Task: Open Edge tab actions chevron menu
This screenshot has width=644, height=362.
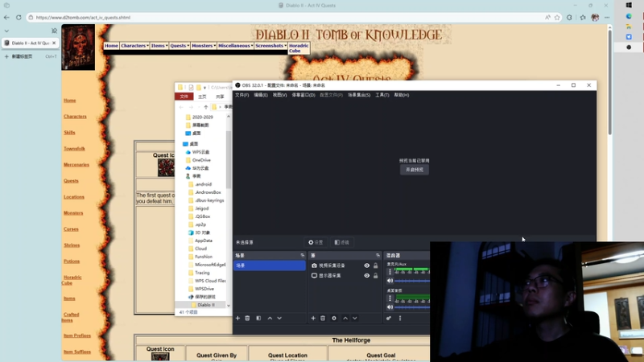Action: pos(6,31)
